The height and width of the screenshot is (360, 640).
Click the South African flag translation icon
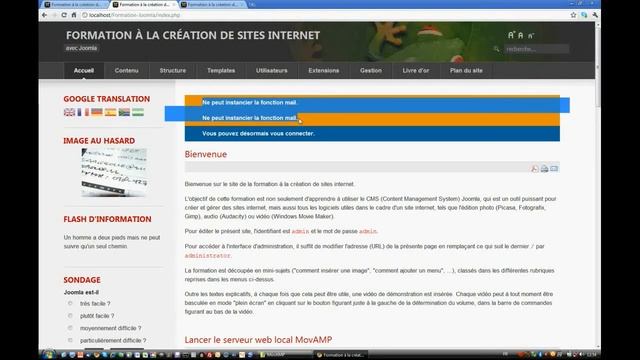pyautogui.click(x=124, y=112)
